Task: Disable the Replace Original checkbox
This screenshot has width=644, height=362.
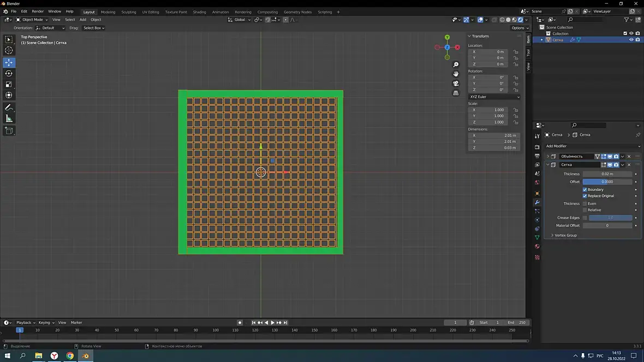Action: coord(585,196)
